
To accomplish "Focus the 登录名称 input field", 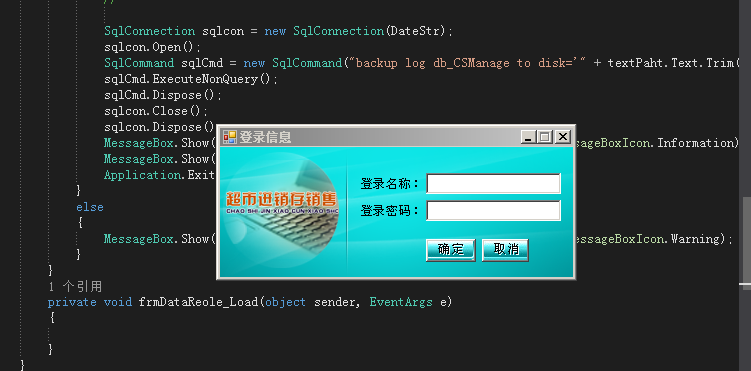I will point(493,184).
